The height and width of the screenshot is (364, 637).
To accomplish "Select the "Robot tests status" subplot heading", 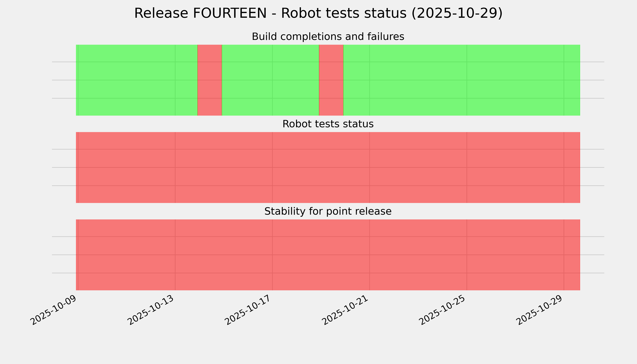I will coord(328,124).
